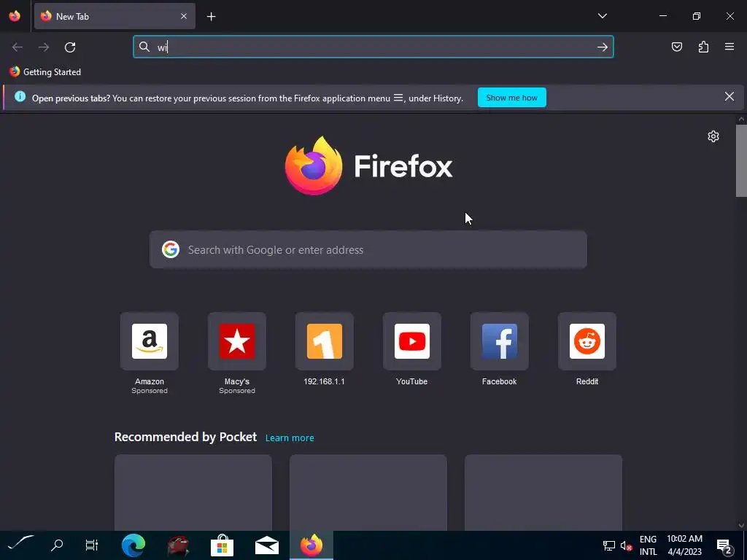This screenshot has width=747, height=560.
Task: Open the network status tray icon
Action: pyautogui.click(x=609, y=545)
